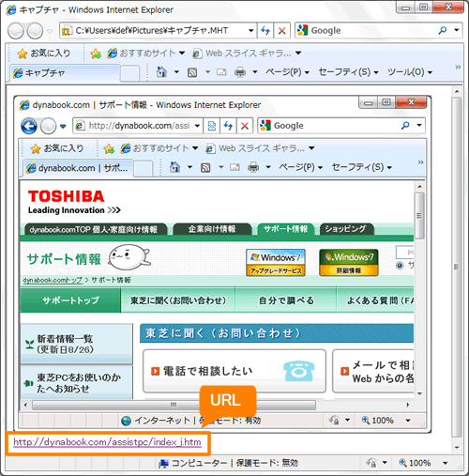The height and width of the screenshot is (476, 469).
Task: Click the inner page vertical scrollbar thumb
Action: [x=419, y=216]
